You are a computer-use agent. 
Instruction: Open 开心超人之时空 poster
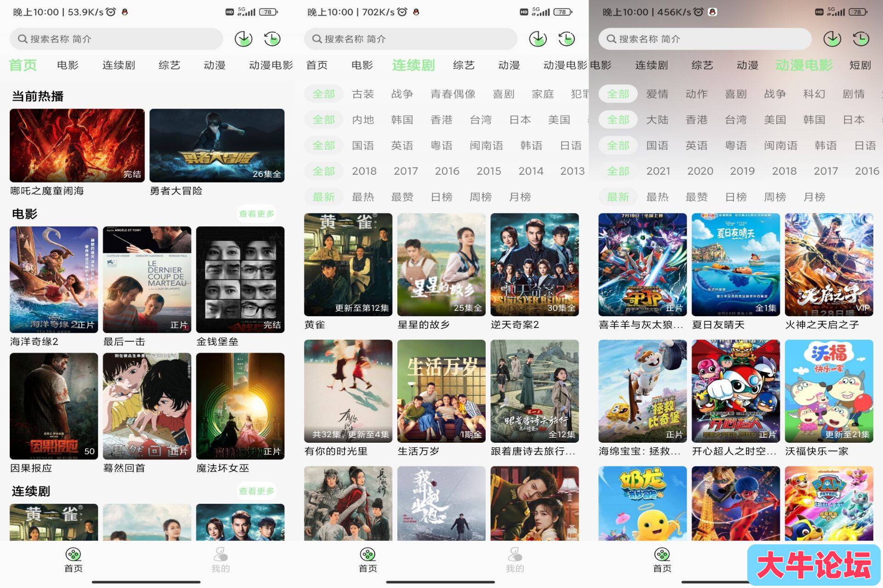[x=736, y=391]
